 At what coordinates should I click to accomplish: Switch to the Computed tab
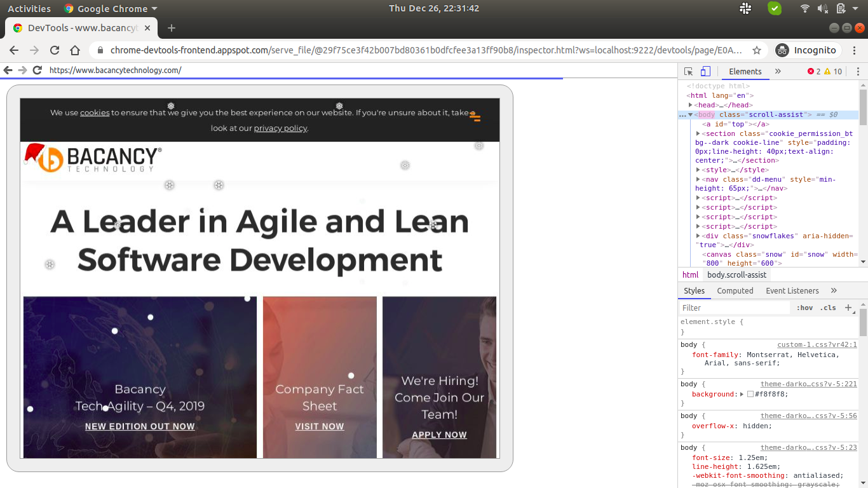[x=735, y=290]
